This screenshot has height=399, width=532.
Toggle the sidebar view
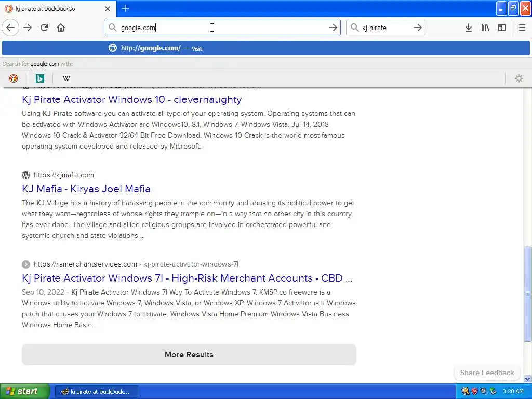point(502,28)
